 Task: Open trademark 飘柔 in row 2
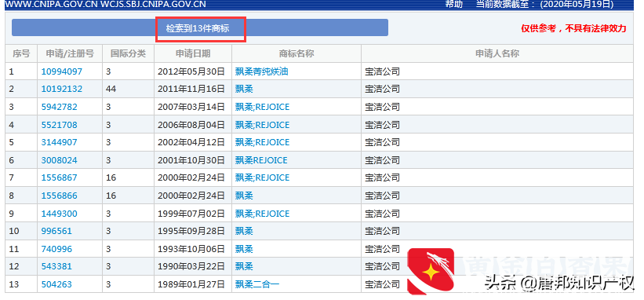coord(244,89)
